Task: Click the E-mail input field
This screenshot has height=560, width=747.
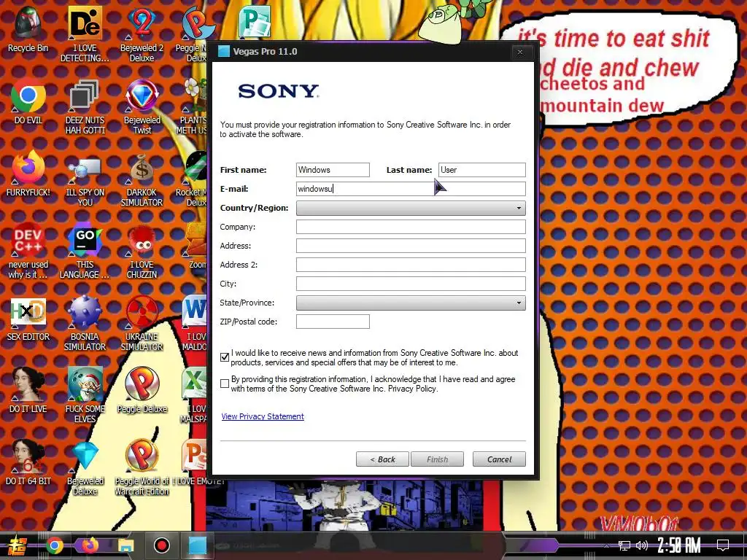Action: coord(411,189)
